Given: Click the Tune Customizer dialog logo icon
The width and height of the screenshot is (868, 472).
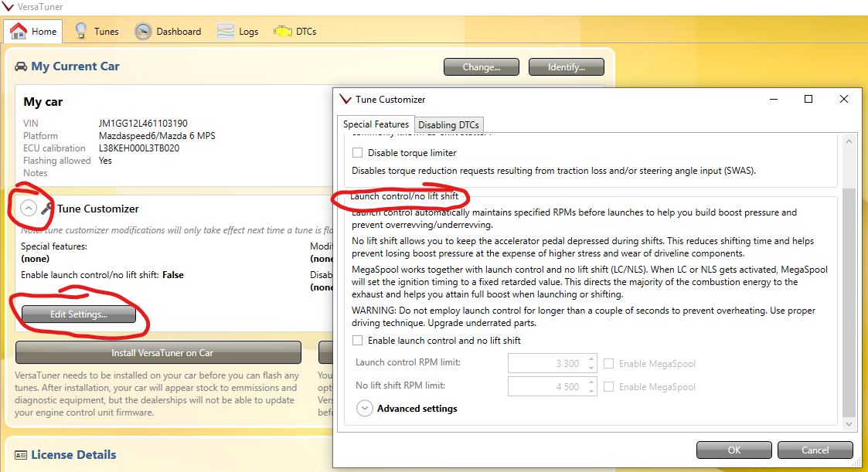Looking at the screenshot, I should (x=345, y=99).
